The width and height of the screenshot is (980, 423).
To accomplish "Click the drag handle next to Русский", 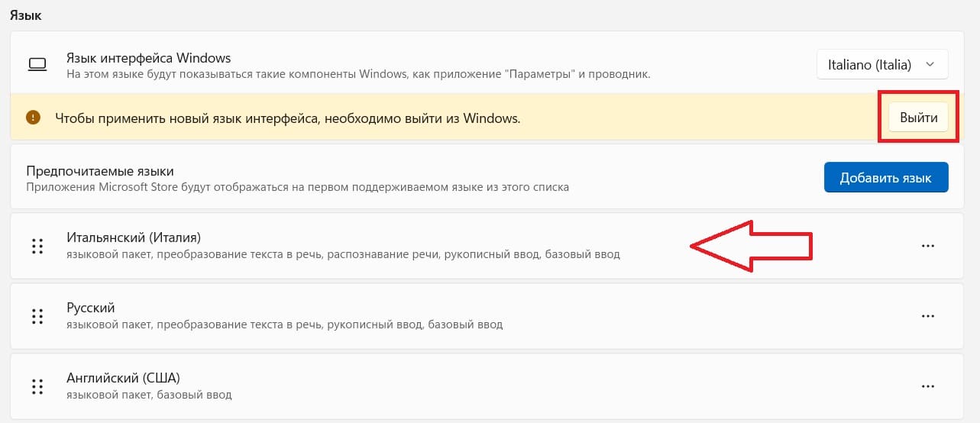I will click(37, 315).
